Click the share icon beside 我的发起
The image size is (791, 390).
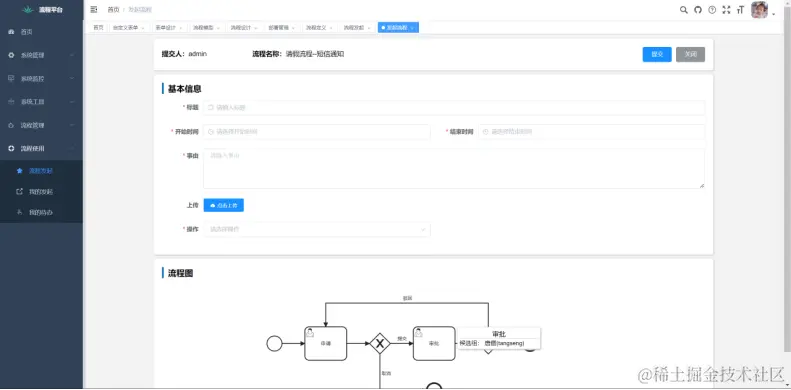tap(20, 192)
